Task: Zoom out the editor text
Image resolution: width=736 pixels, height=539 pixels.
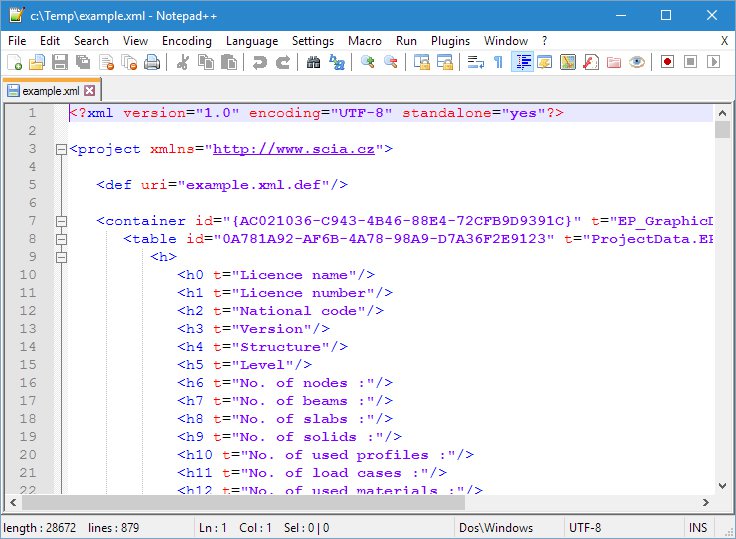Action: [391, 62]
